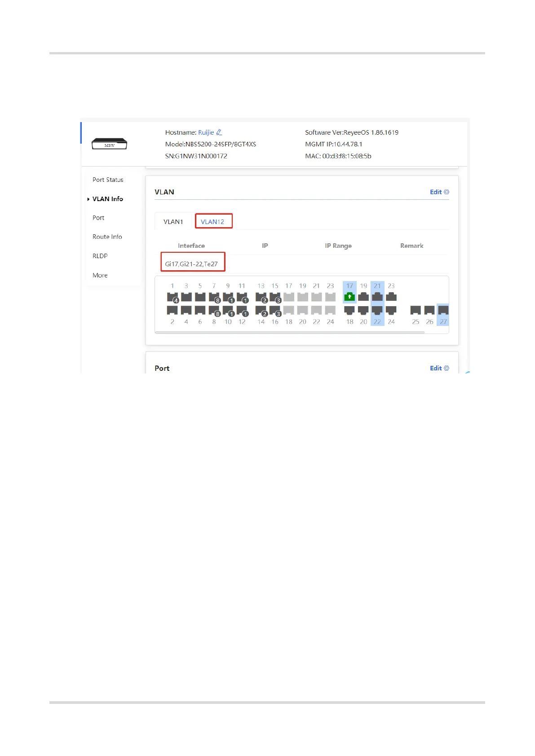The image size is (535, 756).
Task: Click the MGMT IP:10.44.78.1 text
Action: click(x=334, y=144)
